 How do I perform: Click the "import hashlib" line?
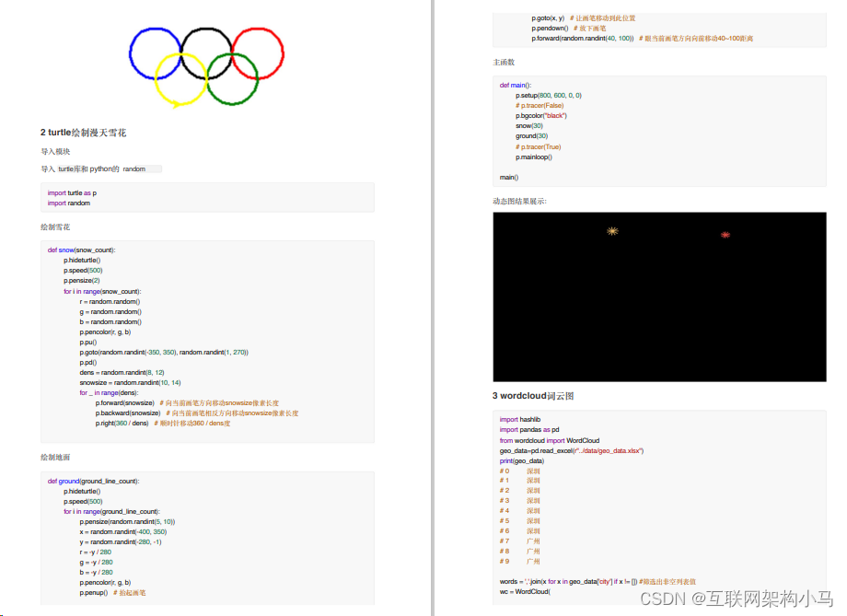[519, 419]
